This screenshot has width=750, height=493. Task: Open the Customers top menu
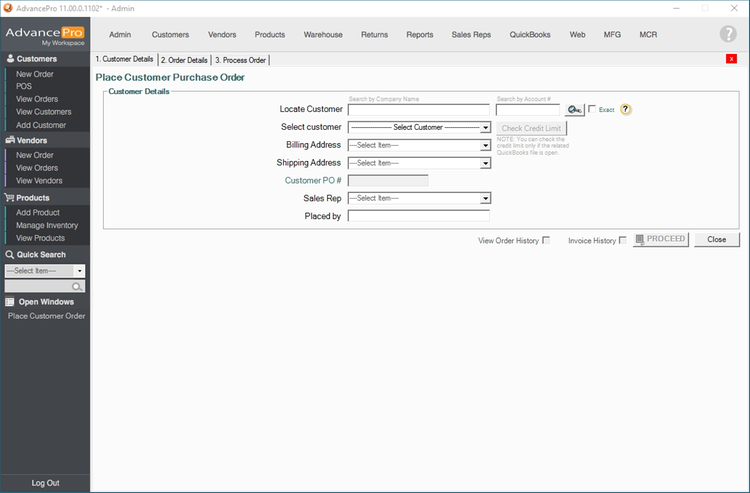click(x=170, y=34)
